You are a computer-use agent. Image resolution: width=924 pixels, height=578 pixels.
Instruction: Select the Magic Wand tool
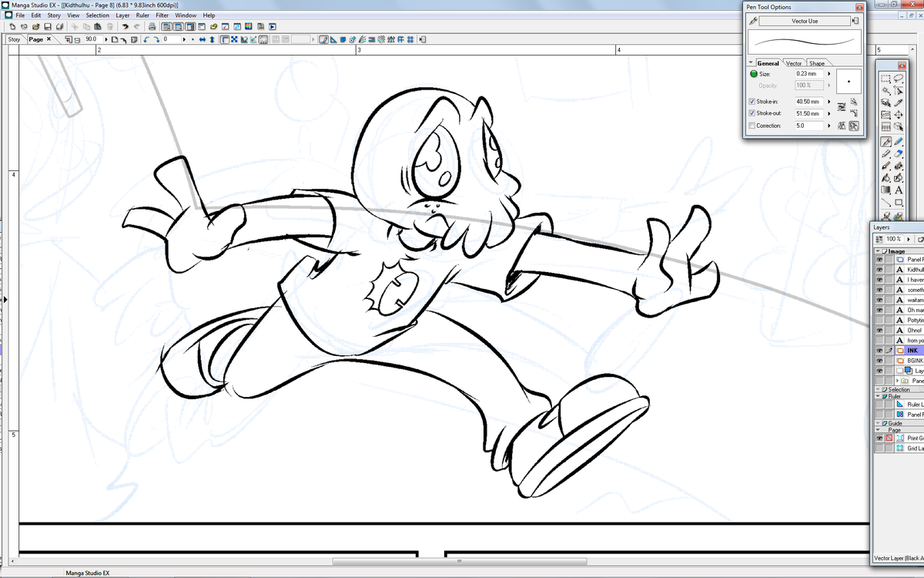point(886,90)
